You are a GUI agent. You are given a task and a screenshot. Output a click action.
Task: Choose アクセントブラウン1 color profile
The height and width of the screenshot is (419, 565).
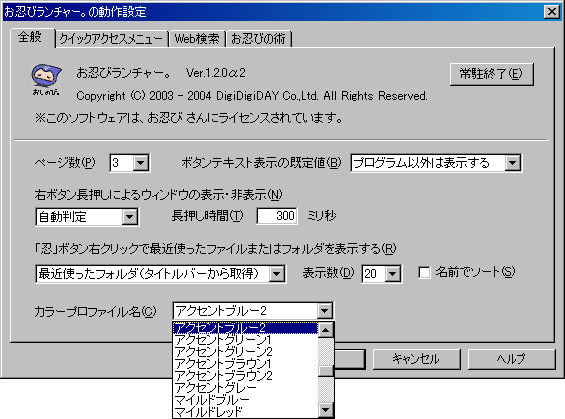click(246, 364)
